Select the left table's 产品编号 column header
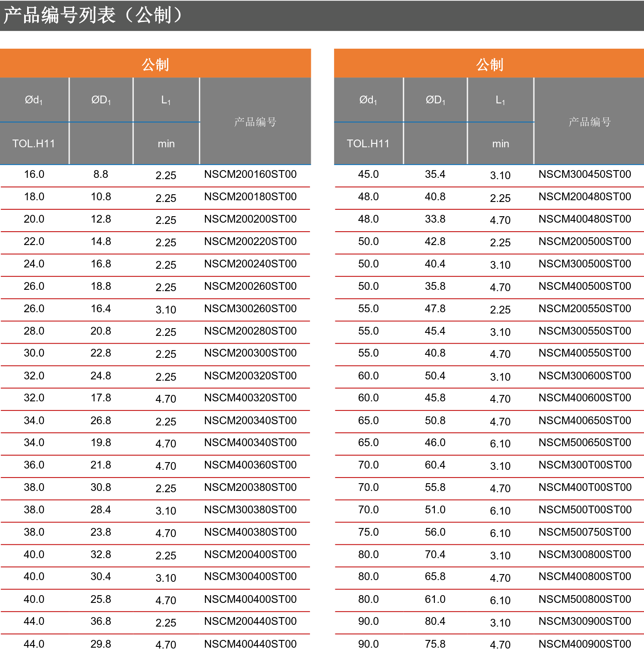Viewport: 644px width, 655px height. pos(255,122)
